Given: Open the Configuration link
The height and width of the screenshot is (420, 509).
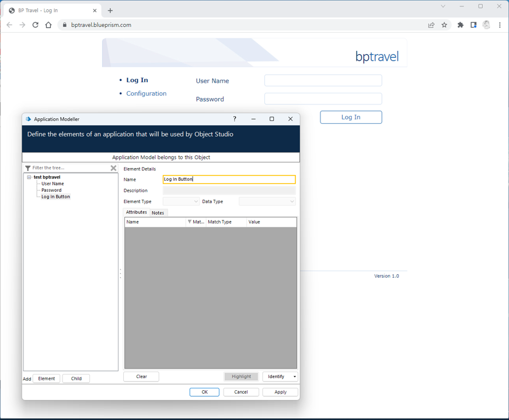Looking at the screenshot, I should click(x=146, y=93).
